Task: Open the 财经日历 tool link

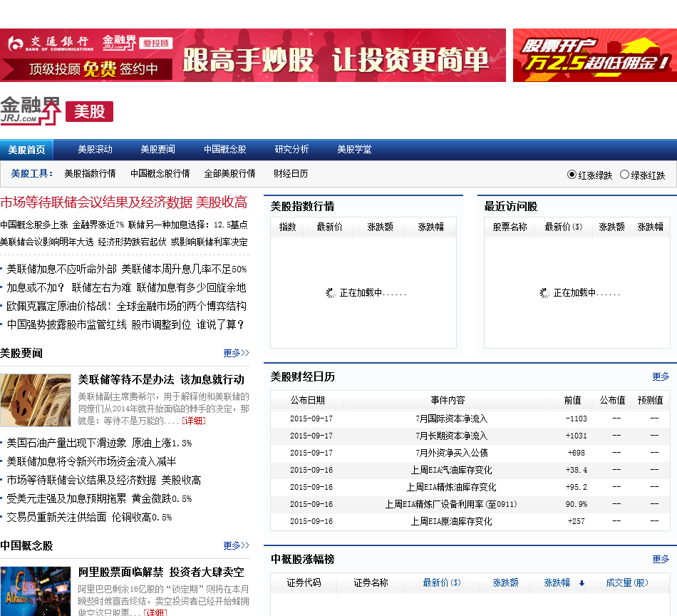Action: point(291,174)
